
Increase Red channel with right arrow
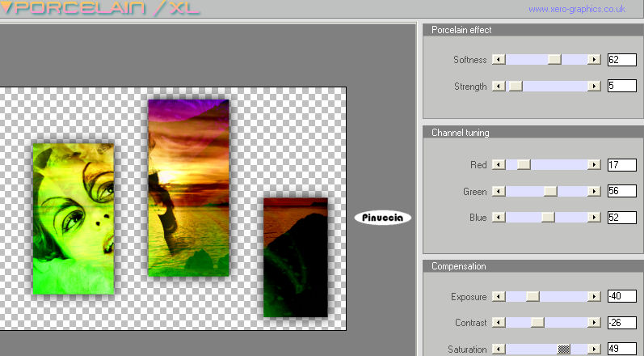point(594,165)
